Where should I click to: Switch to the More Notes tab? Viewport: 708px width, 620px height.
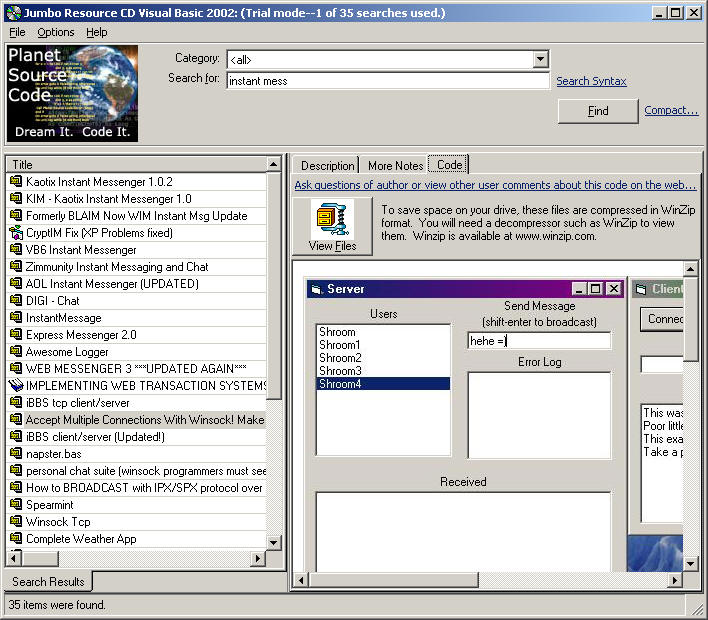395,166
